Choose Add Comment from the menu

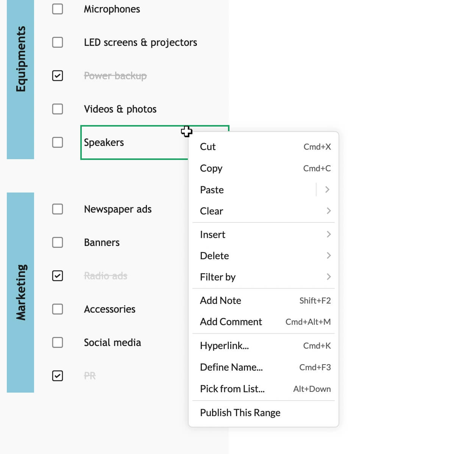(264, 322)
